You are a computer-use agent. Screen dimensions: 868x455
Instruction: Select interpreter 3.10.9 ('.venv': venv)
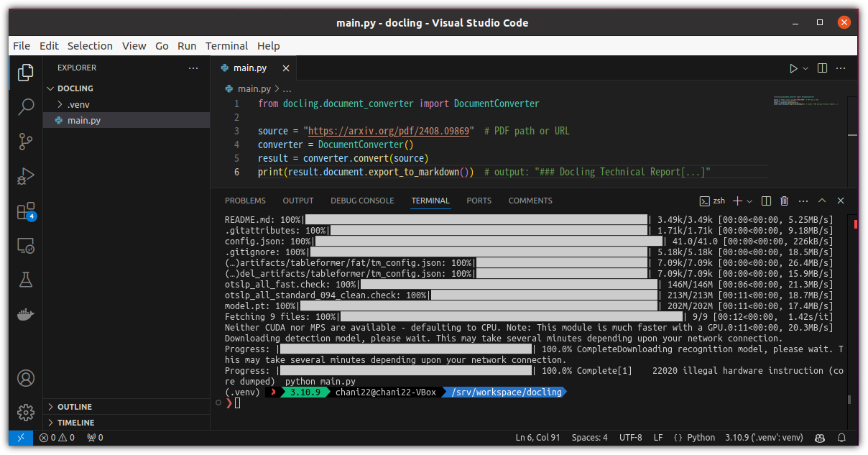[x=764, y=437]
